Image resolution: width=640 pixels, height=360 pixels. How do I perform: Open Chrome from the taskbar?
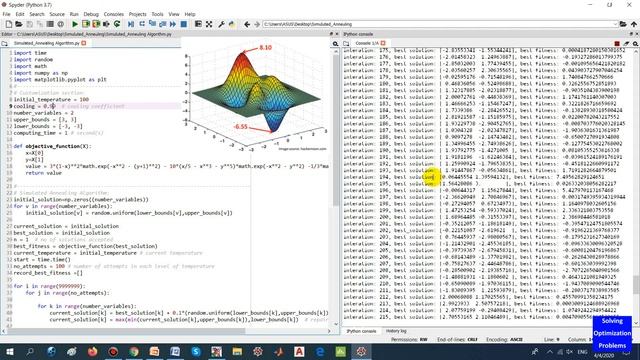coord(134,351)
